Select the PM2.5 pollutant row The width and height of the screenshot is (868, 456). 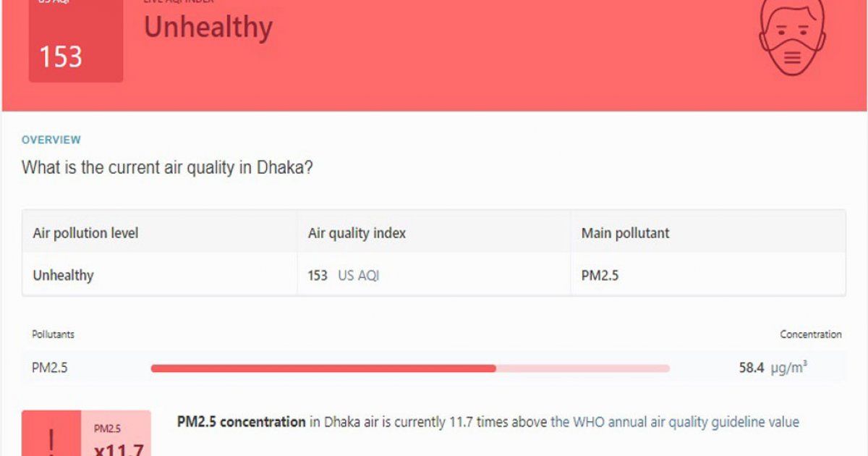click(48, 367)
